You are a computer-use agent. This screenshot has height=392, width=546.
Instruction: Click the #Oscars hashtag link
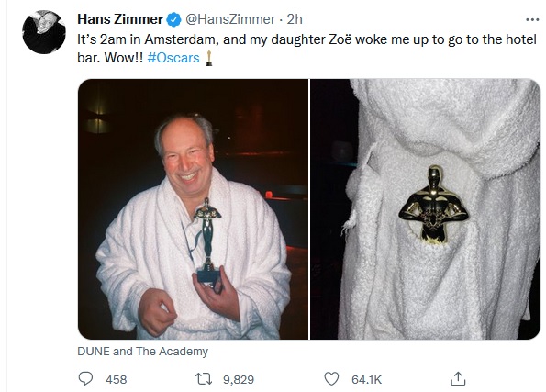173,58
